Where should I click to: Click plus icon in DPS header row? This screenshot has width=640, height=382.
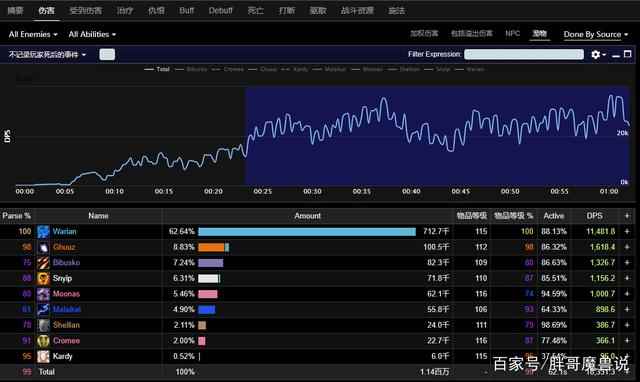point(627,216)
